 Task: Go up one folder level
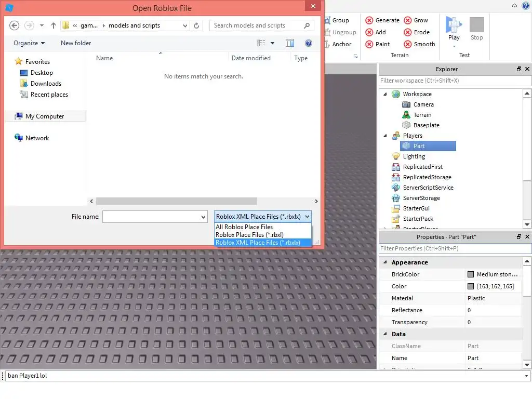[x=54, y=25]
